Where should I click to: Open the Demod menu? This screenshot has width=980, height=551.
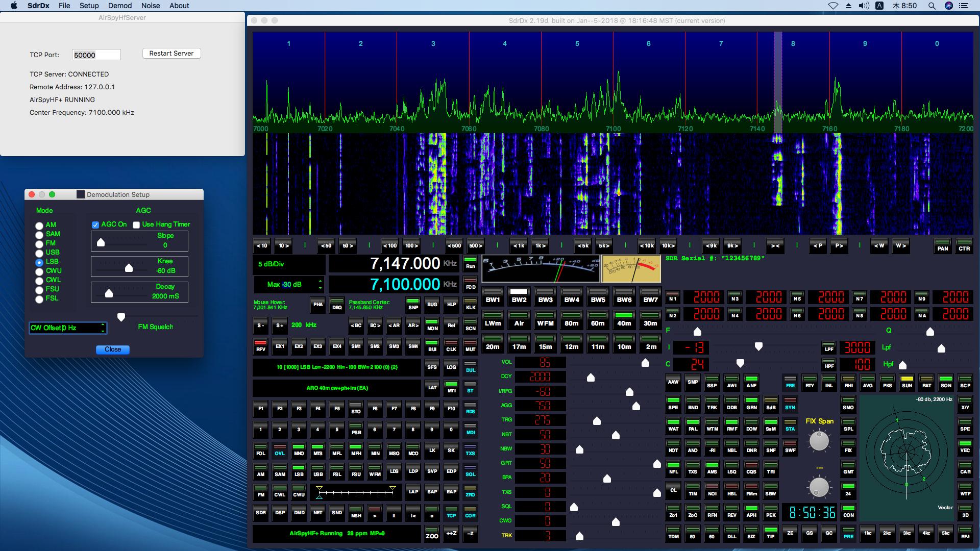click(120, 6)
